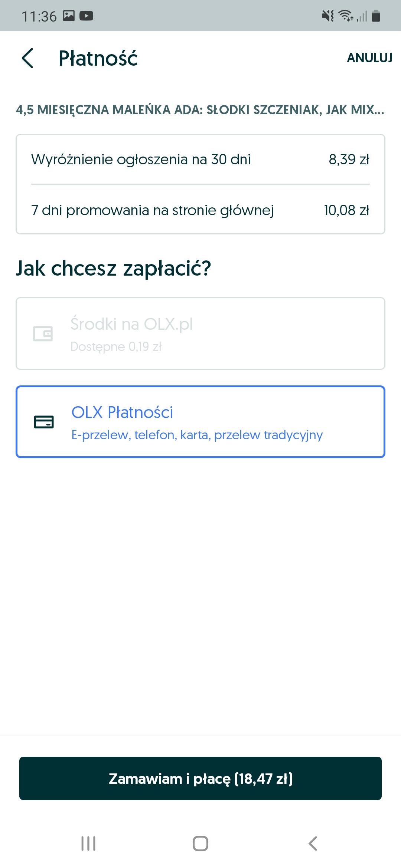Tap the battery icon in status bar
The width and height of the screenshot is (401, 868).
(376, 16)
